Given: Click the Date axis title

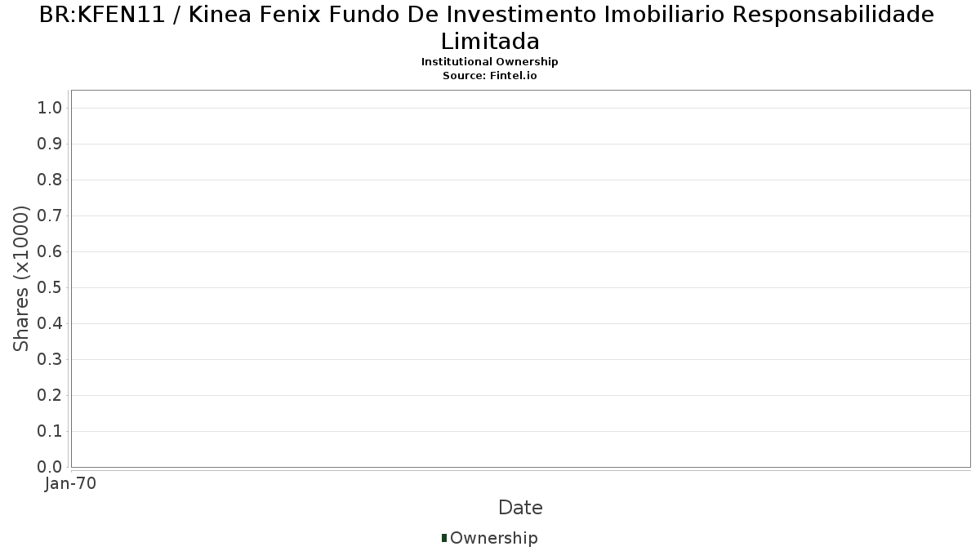Looking at the screenshot, I should (520, 508).
